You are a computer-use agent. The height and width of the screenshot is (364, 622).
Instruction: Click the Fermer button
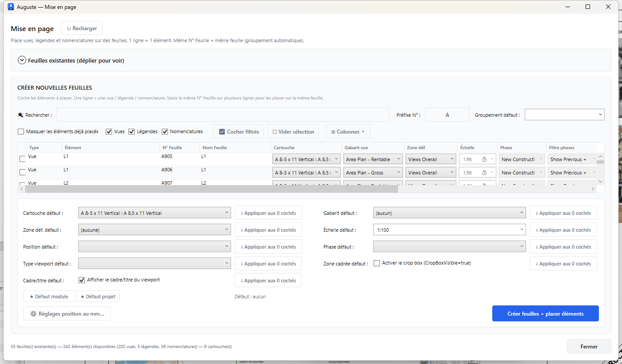tap(589, 347)
